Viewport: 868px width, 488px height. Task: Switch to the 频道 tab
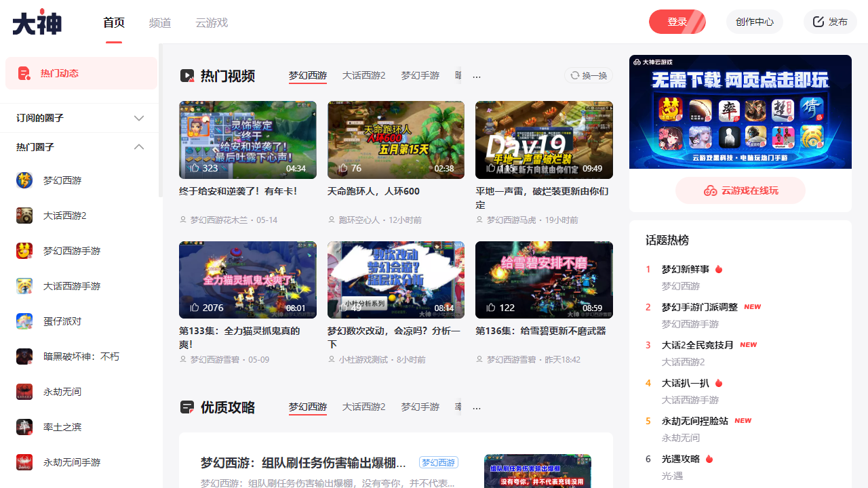coord(160,22)
